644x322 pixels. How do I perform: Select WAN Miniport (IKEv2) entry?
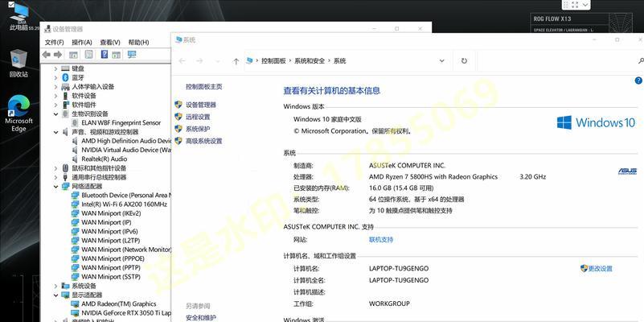(111, 213)
